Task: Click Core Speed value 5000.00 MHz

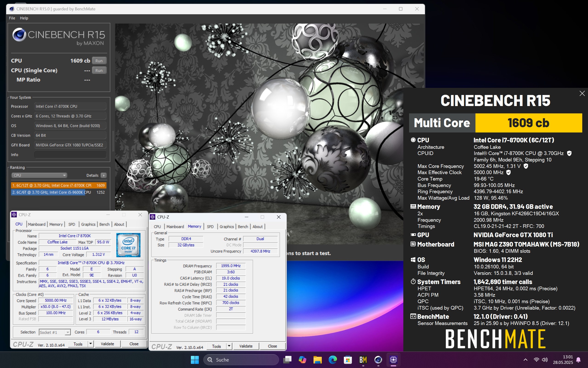Action: coord(56,300)
